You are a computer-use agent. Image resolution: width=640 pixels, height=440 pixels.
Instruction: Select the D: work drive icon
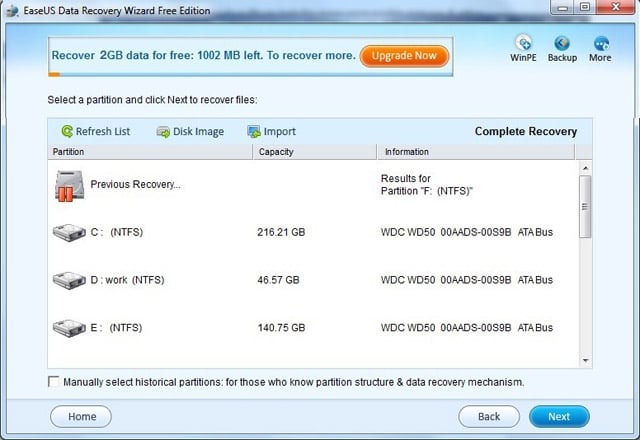coord(69,280)
